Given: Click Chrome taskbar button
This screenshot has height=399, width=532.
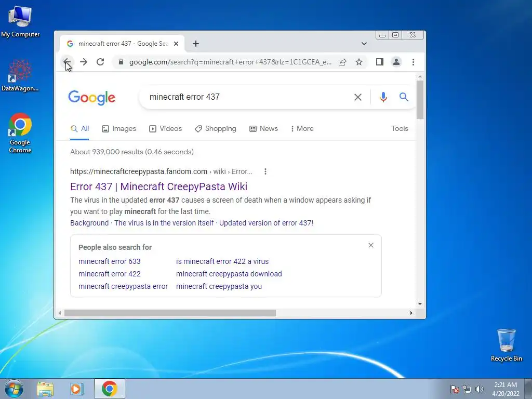Looking at the screenshot, I should (x=109, y=389).
